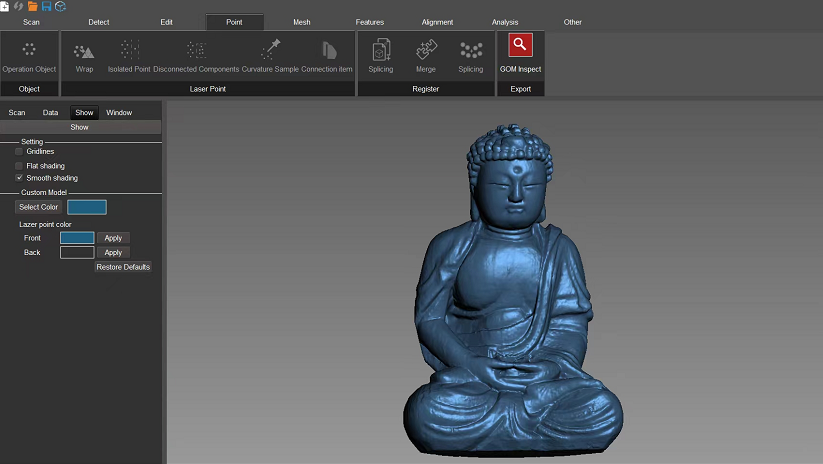Click Apply for the Back color

click(x=113, y=252)
